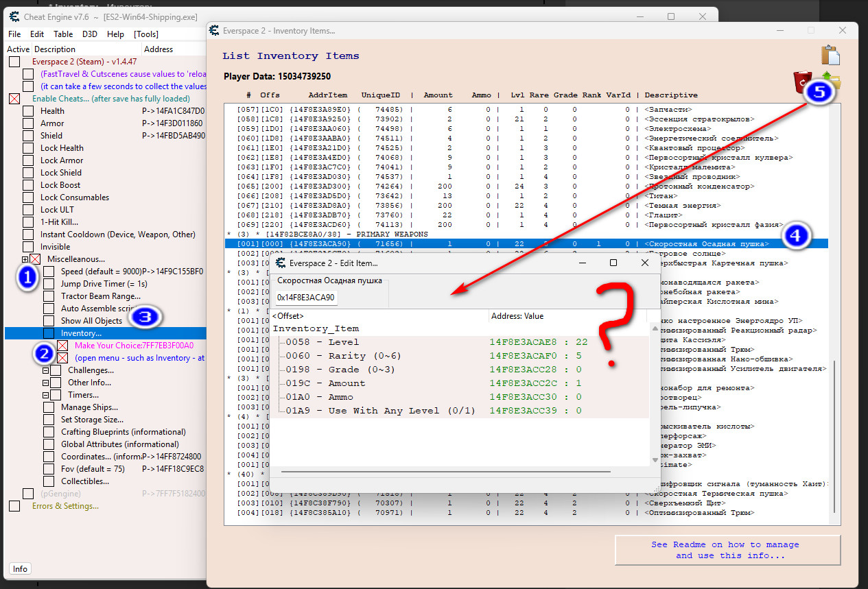868x589 pixels.
Task: Click Make Your Choice:7FF7EB3F00A0 entry
Action: [x=134, y=346]
